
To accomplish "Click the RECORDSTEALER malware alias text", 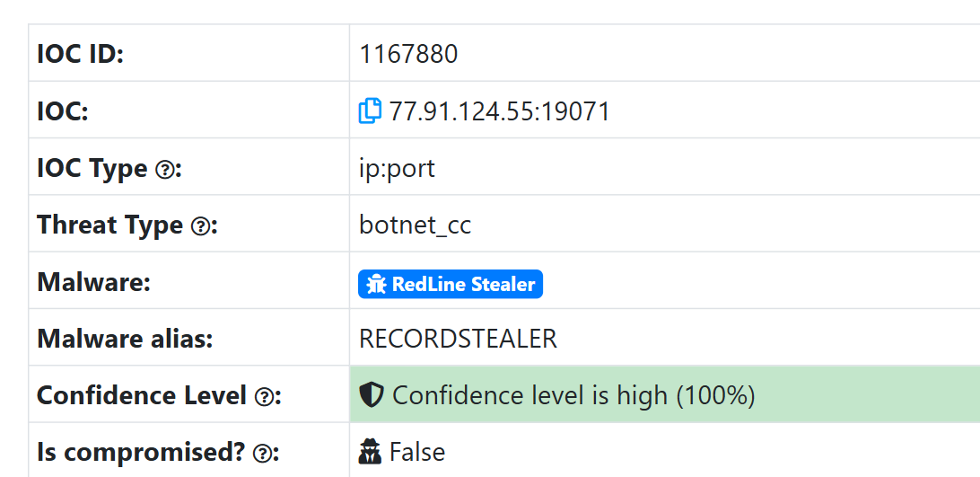I will [x=458, y=339].
